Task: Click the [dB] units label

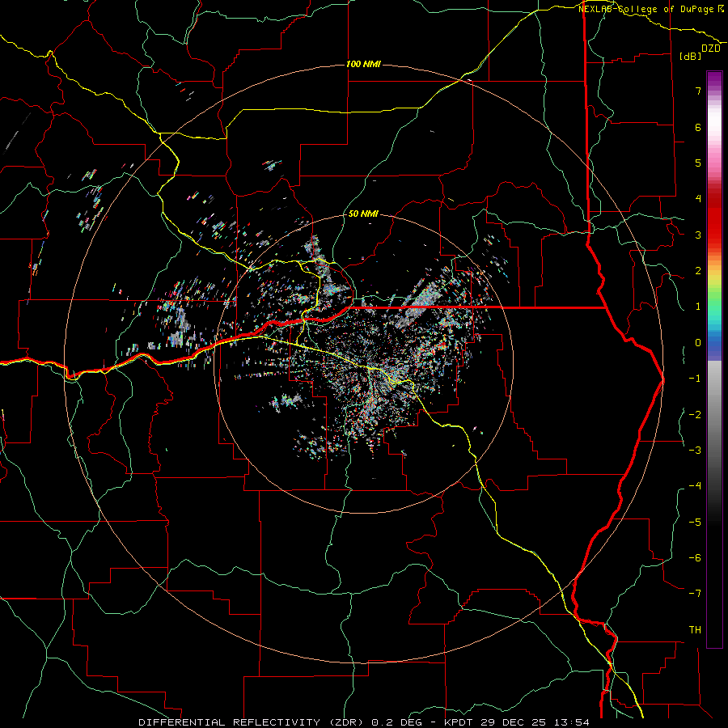Action: [691, 56]
